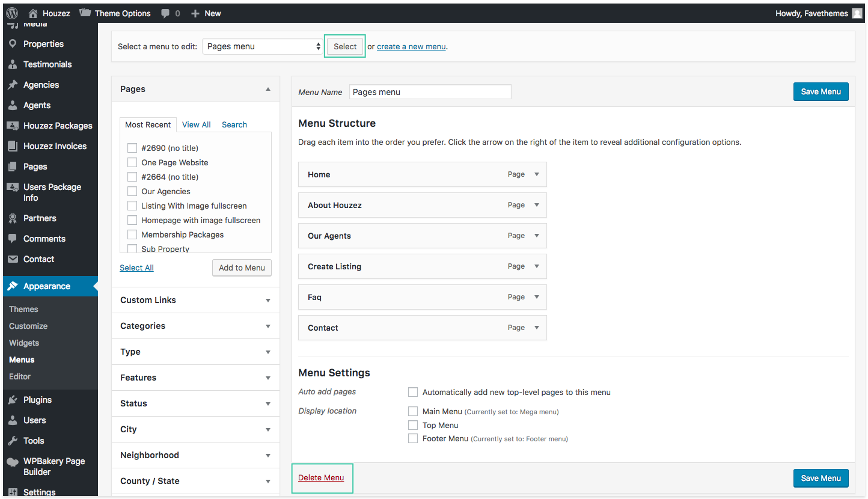Image resolution: width=868 pixels, height=499 pixels.
Task: Open Customize under Appearance
Action: [28, 326]
